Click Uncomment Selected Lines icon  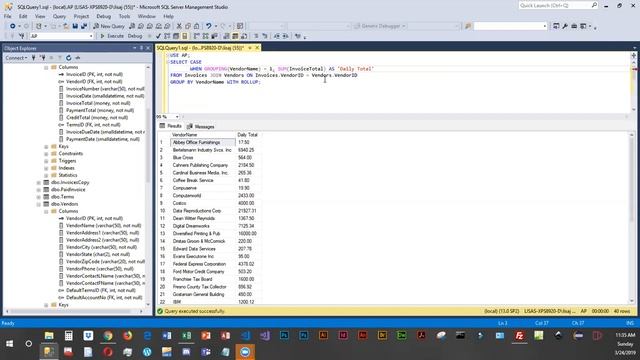265,36
